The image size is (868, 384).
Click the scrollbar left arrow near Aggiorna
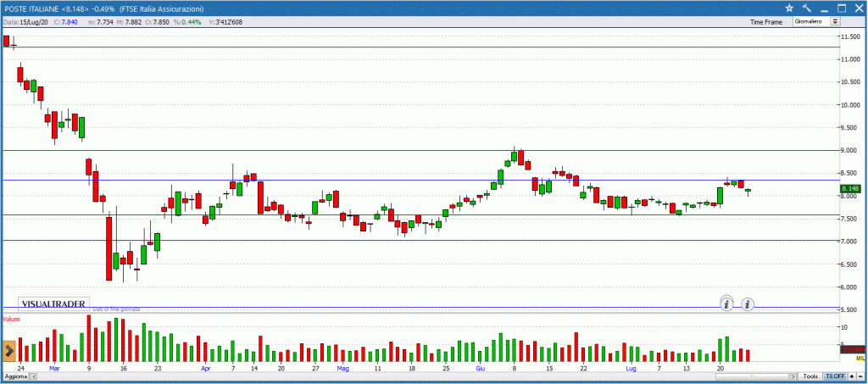coord(33,376)
